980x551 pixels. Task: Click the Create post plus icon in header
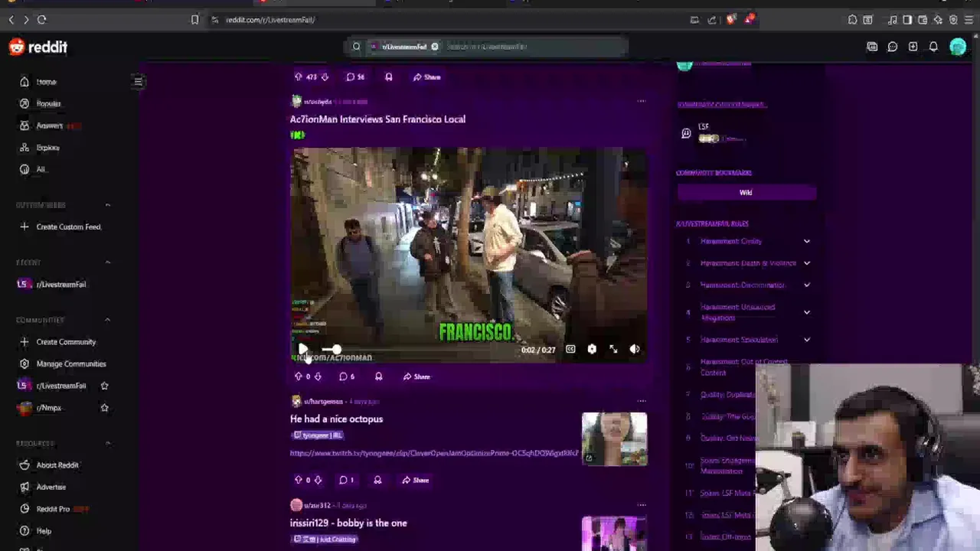(913, 47)
